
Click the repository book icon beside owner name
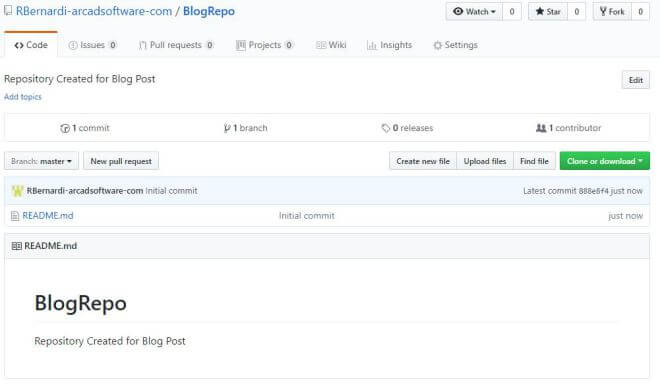coord(8,11)
